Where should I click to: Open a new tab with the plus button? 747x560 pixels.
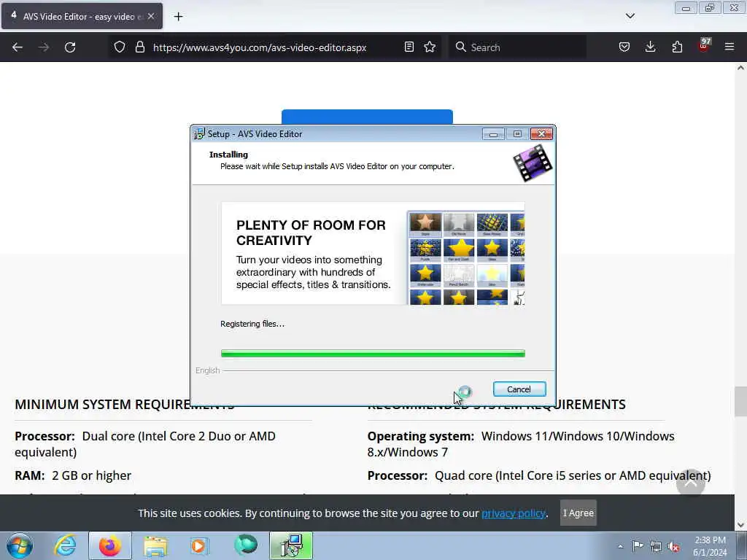(178, 17)
